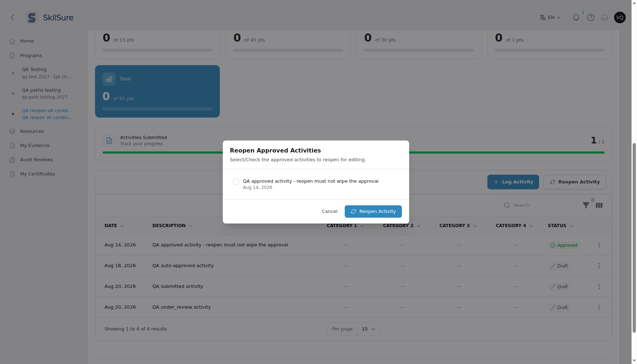
Task: Open the table filter funnel icon
Action: (x=586, y=205)
